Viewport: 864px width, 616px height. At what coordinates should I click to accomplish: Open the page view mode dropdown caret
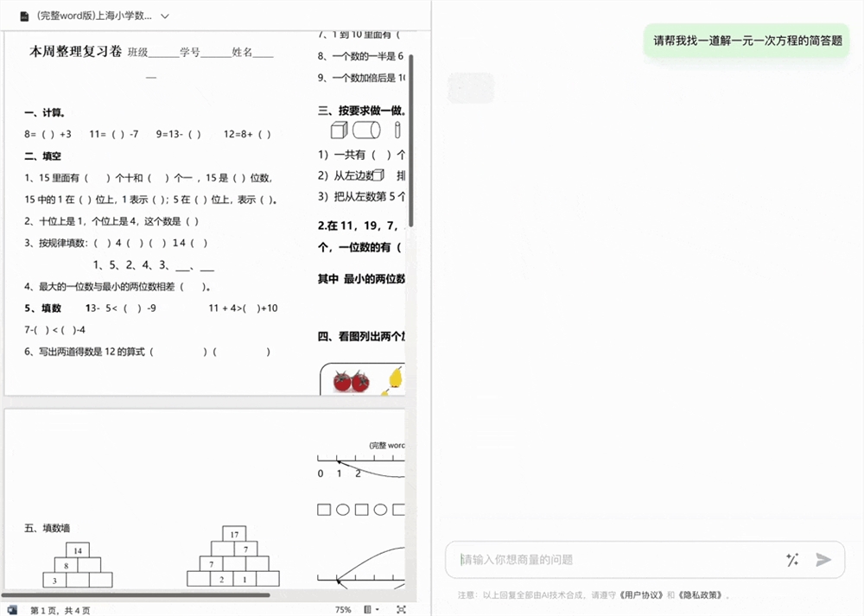(x=377, y=609)
